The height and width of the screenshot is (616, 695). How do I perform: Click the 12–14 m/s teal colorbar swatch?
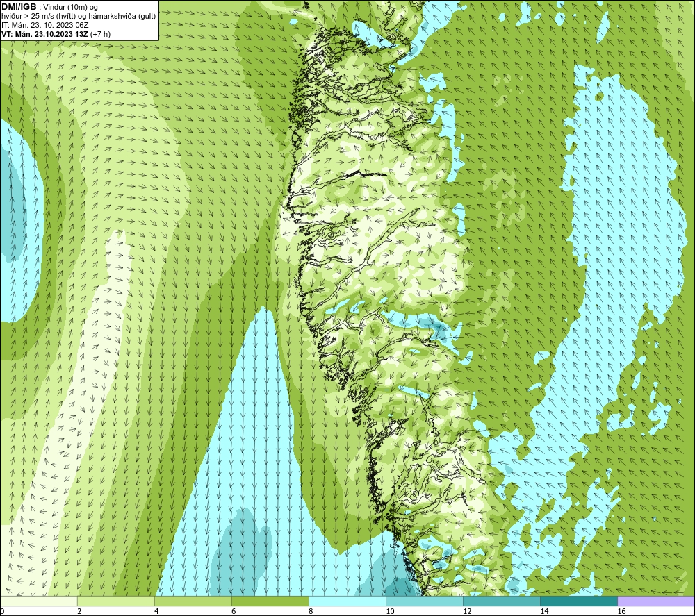(501, 601)
